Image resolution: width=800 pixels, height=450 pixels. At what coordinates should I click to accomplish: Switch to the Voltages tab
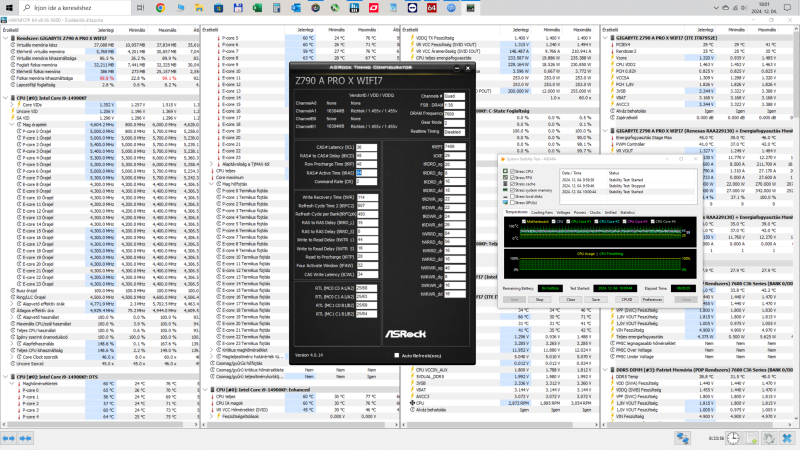563,212
